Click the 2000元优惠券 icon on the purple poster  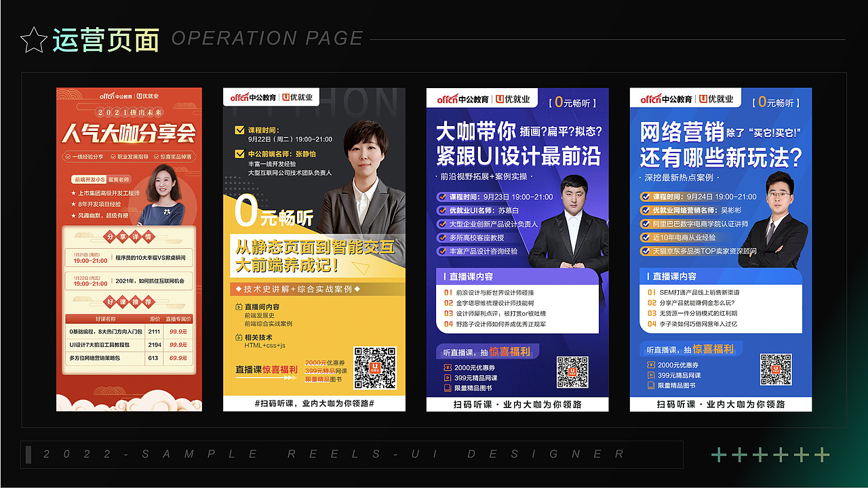click(448, 367)
